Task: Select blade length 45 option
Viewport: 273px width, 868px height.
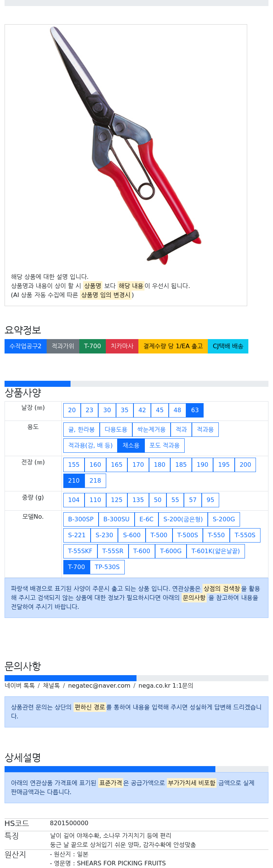Action: [160, 410]
